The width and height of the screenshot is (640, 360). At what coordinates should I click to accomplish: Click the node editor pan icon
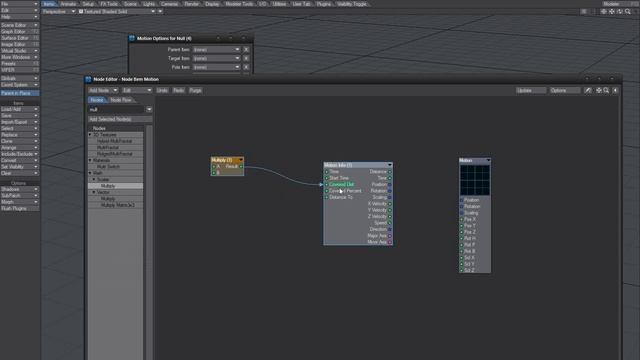(x=599, y=90)
